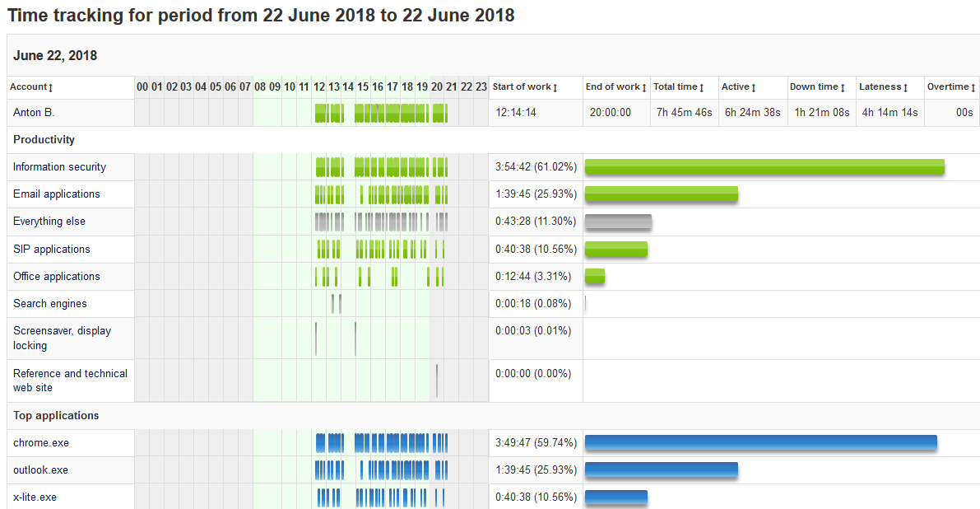This screenshot has height=509, width=980.
Task: Click the June 22, 2018 date heading
Action: click(55, 56)
